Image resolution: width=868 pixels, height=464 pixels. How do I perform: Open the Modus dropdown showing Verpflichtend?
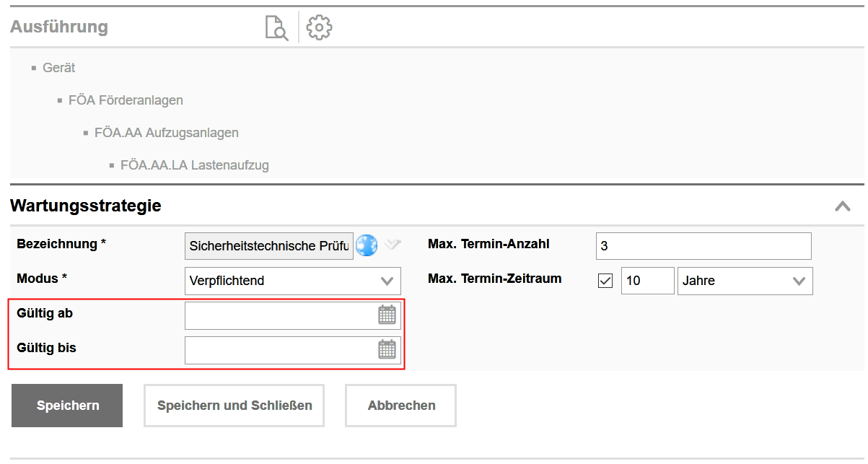tap(292, 281)
